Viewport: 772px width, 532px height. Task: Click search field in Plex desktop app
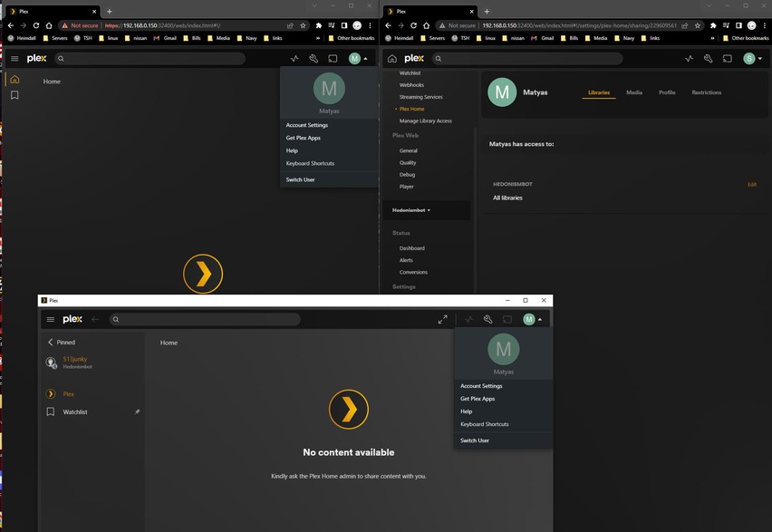pyautogui.click(x=205, y=319)
